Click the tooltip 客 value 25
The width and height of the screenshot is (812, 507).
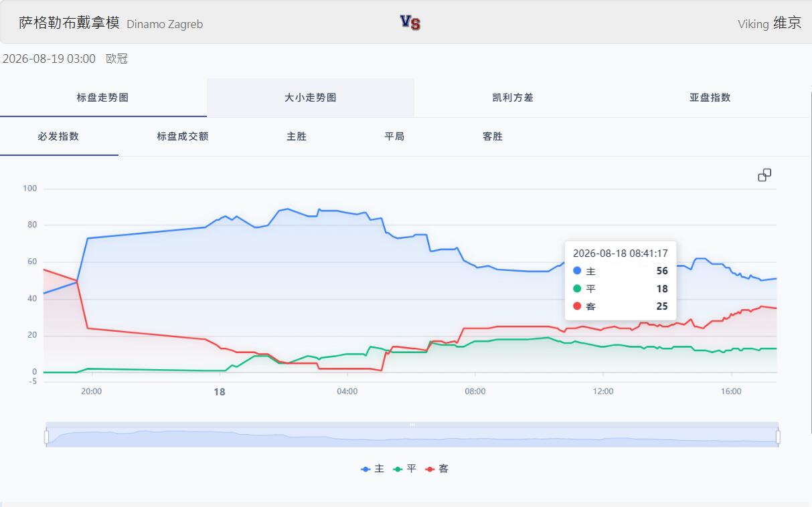point(662,306)
